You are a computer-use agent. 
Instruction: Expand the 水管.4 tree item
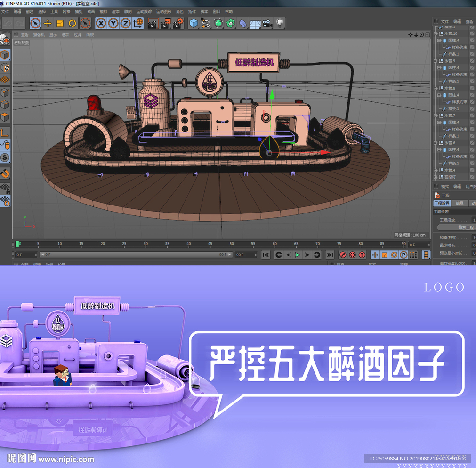(435, 170)
